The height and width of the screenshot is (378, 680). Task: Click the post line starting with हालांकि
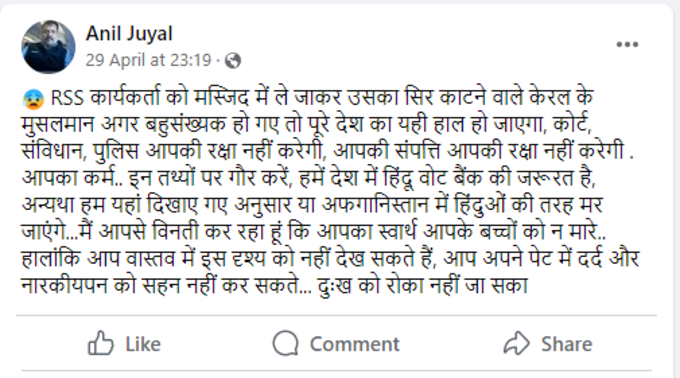330,258
